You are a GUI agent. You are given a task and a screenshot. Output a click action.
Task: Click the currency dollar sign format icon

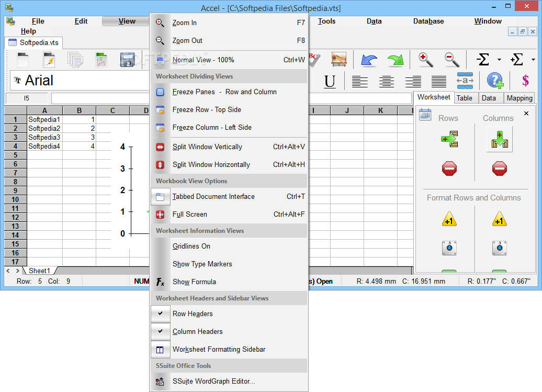pos(525,81)
